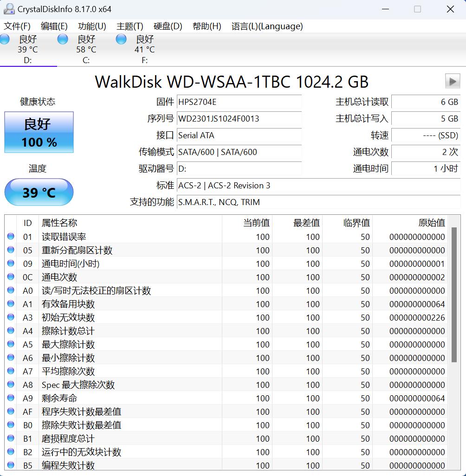Click the status circle beside 0C 通电次数
466x476 pixels.
[x=11, y=277]
